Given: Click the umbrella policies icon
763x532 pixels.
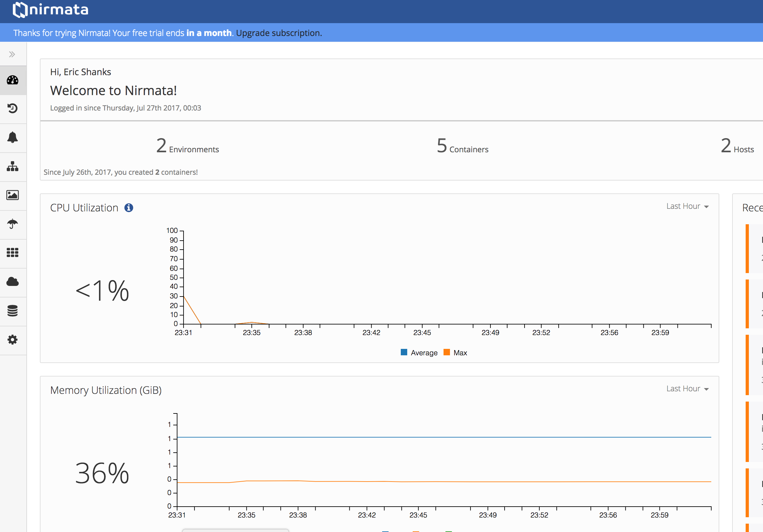Looking at the screenshot, I should pyautogui.click(x=13, y=224).
